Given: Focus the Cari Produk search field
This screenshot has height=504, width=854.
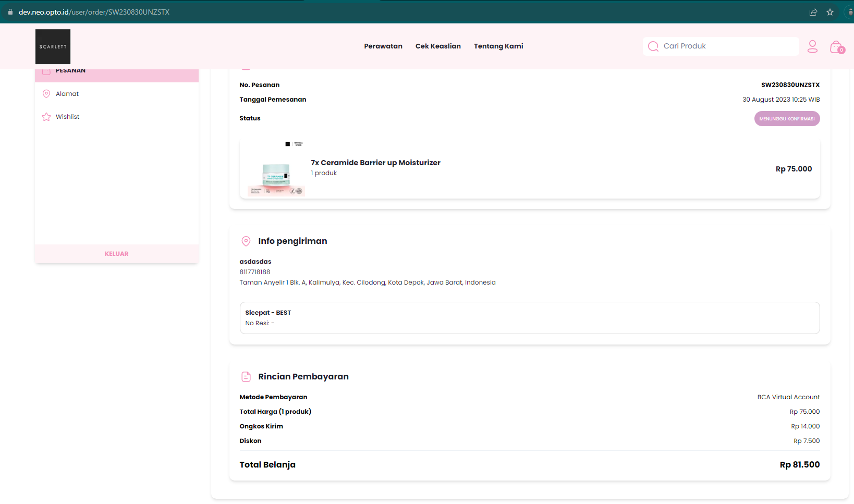Looking at the screenshot, I should pyautogui.click(x=721, y=46).
